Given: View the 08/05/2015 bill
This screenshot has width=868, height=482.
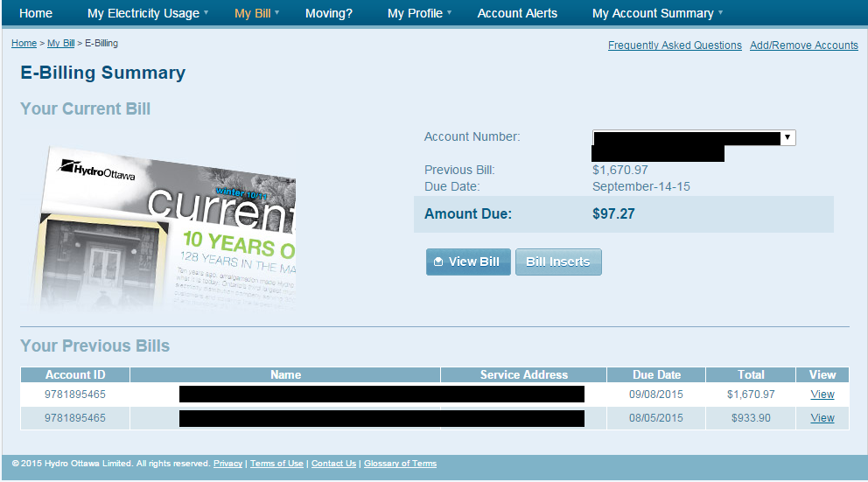Looking at the screenshot, I should [x=822, y=418].
